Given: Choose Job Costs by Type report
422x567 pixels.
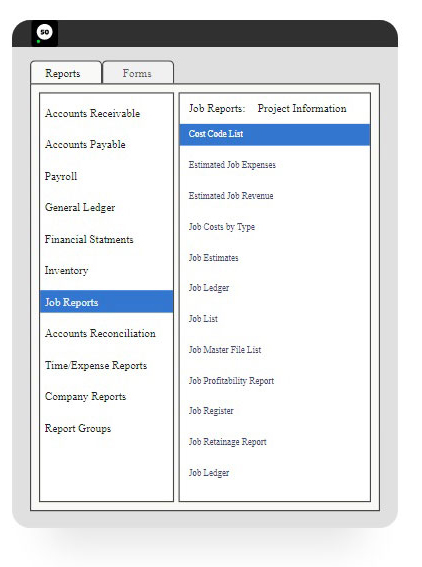Looking at the screenshot, I should click(222, 227).
